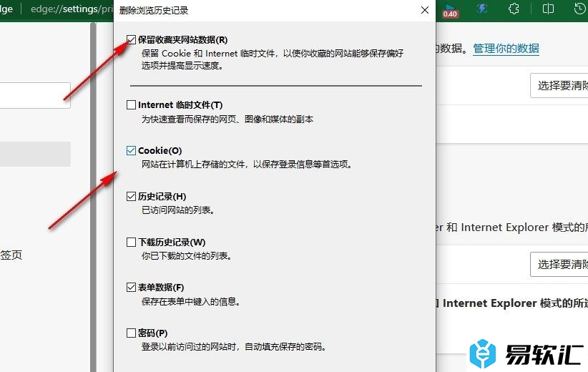Click the lower 选择要清除 button in settings
This screenshot has height=372, width=588.
point(559,265)
